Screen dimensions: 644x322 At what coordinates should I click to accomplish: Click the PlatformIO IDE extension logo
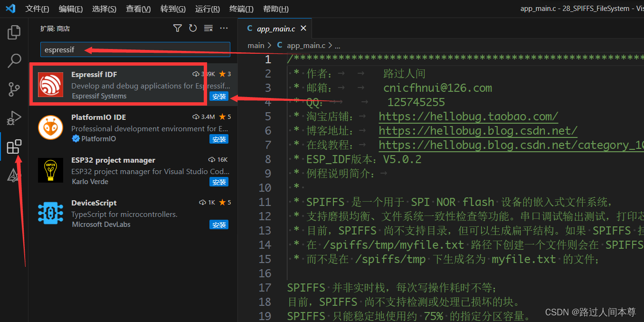[50, 127]
